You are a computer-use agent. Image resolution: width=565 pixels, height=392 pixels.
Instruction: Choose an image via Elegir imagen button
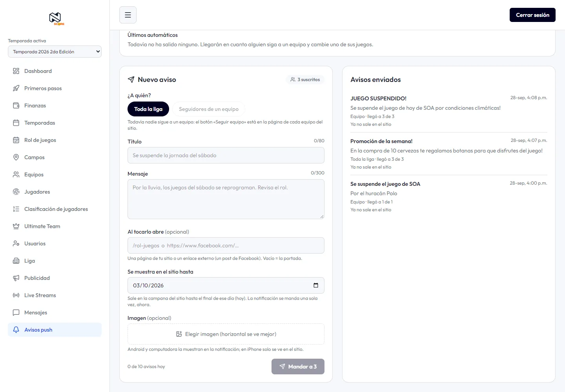click(226, 334)
